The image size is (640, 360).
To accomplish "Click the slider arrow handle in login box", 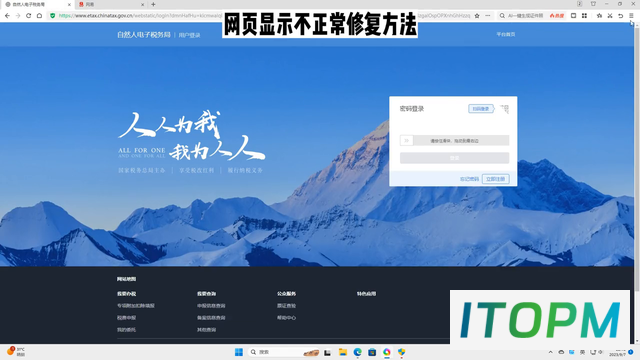I will 407,140.
